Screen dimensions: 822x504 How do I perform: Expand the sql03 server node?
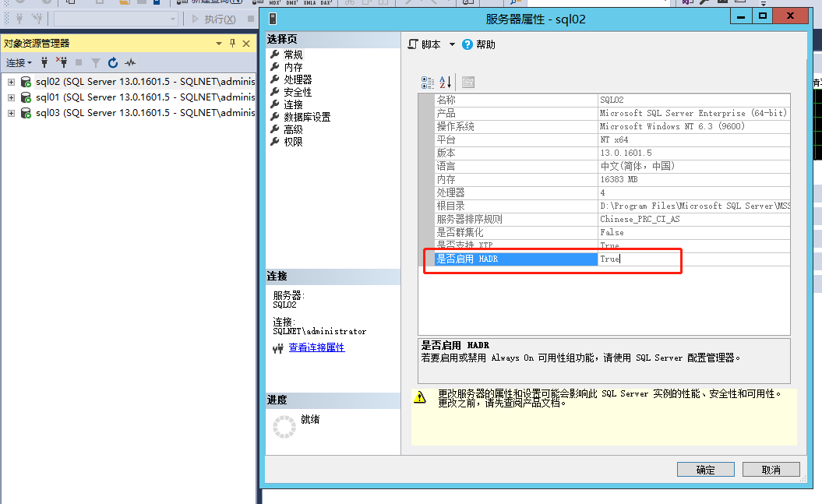click(x=11, y=113)
